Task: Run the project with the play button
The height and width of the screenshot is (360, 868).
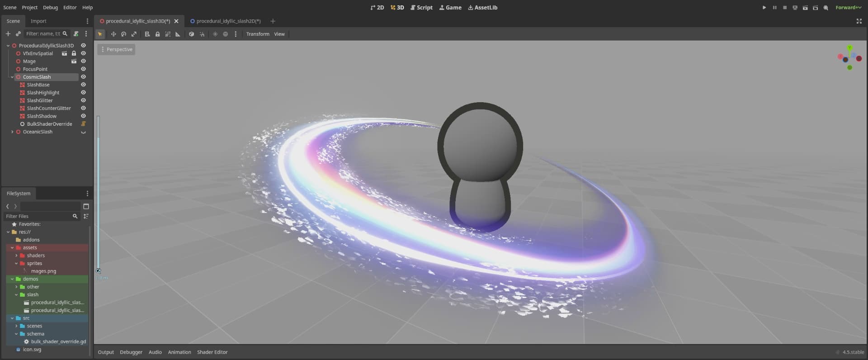Action: (x=764, y=8)
